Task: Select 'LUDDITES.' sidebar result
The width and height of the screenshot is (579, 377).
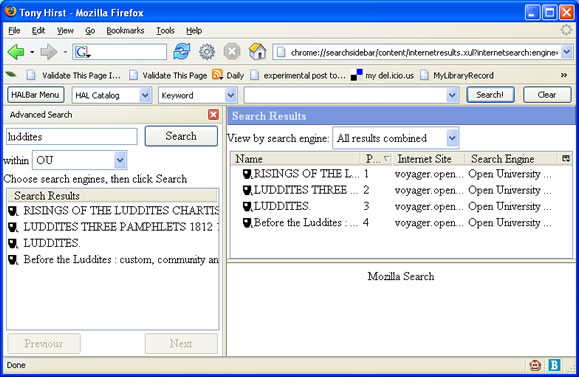Action: coord(113,243)
